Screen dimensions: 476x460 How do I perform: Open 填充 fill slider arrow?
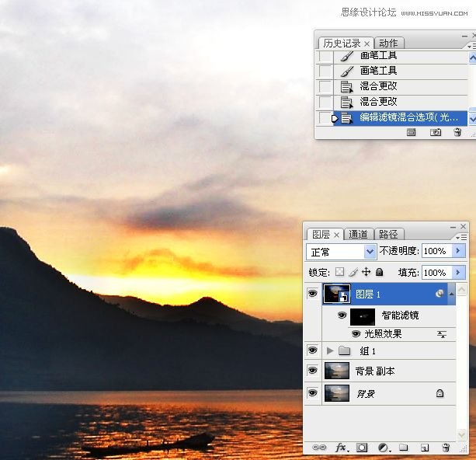point(458,272)
